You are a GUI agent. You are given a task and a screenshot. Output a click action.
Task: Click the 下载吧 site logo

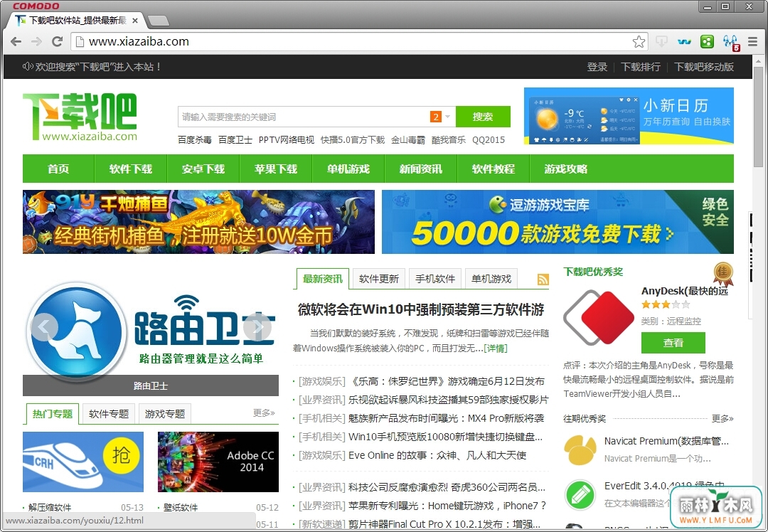click(x=80, y=117)
